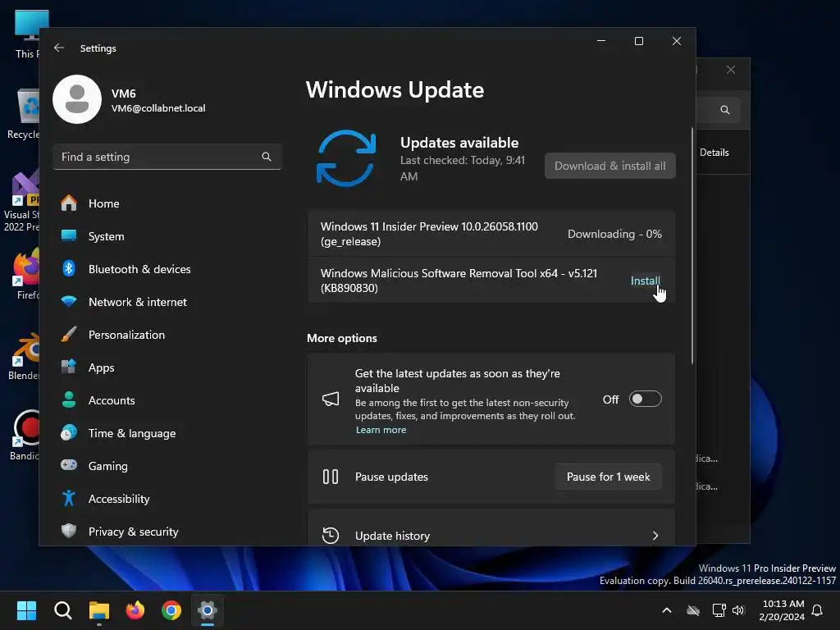This screenshot has height=630, width=840.
Task: Install the Malicious Software Removal Tool update
Action: coord(645,281)
